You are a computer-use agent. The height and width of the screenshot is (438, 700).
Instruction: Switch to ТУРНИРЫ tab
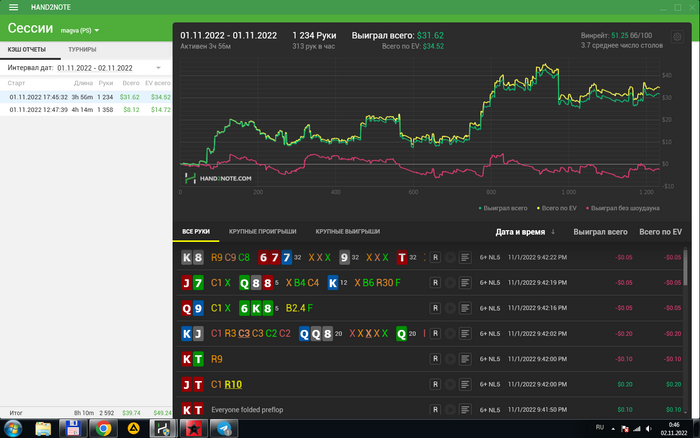pyautogui.click(x=82, y=50)
